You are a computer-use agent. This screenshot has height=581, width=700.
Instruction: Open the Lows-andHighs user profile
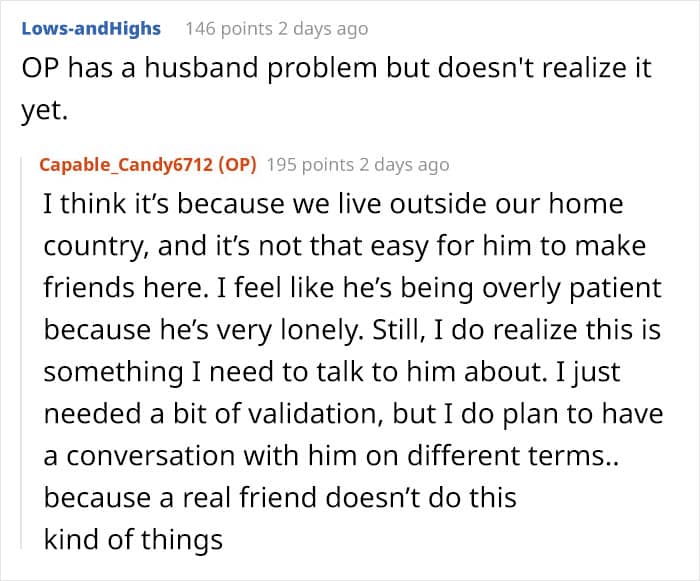tap(90, 28)
